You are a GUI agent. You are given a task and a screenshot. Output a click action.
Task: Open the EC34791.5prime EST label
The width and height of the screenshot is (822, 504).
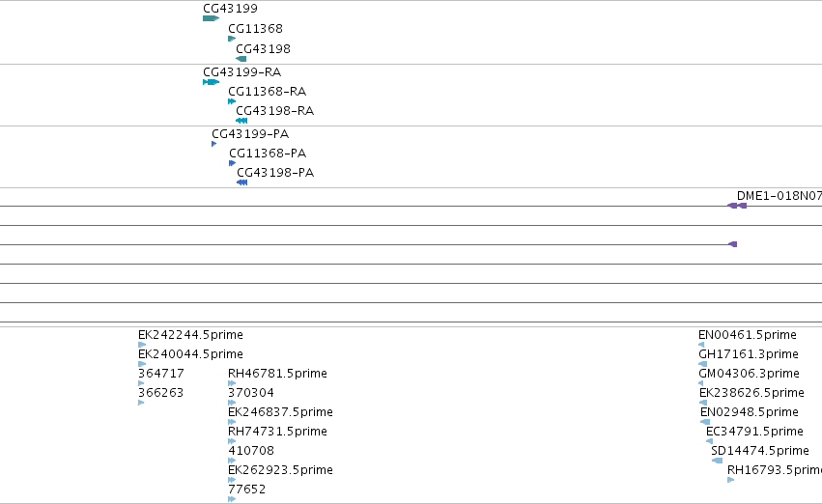[754, 431]
